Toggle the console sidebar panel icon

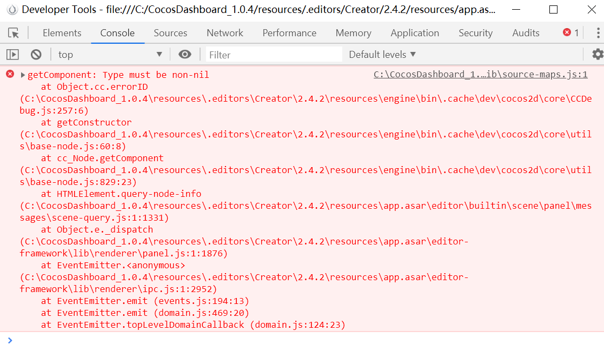point(12,55)
